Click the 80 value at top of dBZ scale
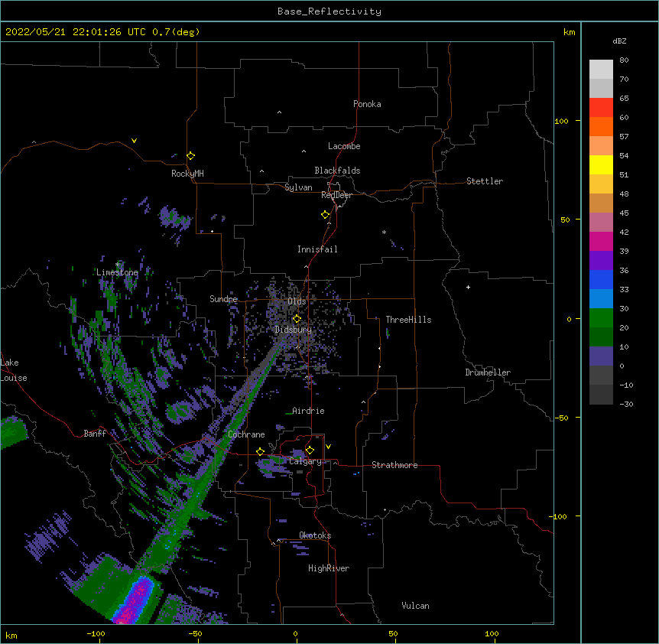Image resolution: width=659 pixels, height=644 pixels. tap(624, 60)
